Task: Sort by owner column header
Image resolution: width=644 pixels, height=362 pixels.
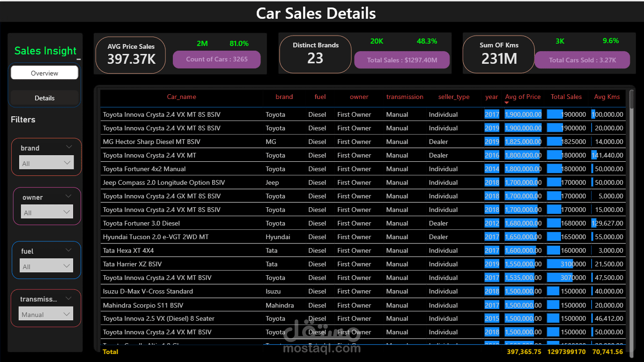Action: (359, 97)
